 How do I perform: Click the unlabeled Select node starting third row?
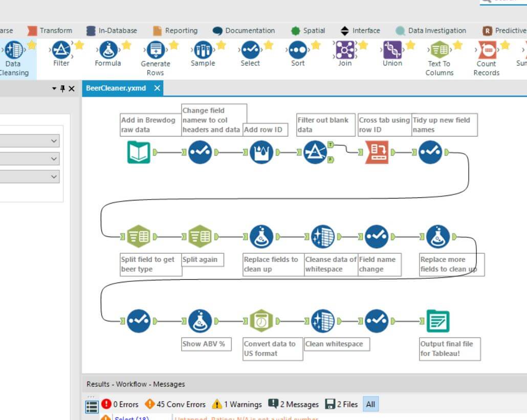pyautogui.click(x=139, y=321)
